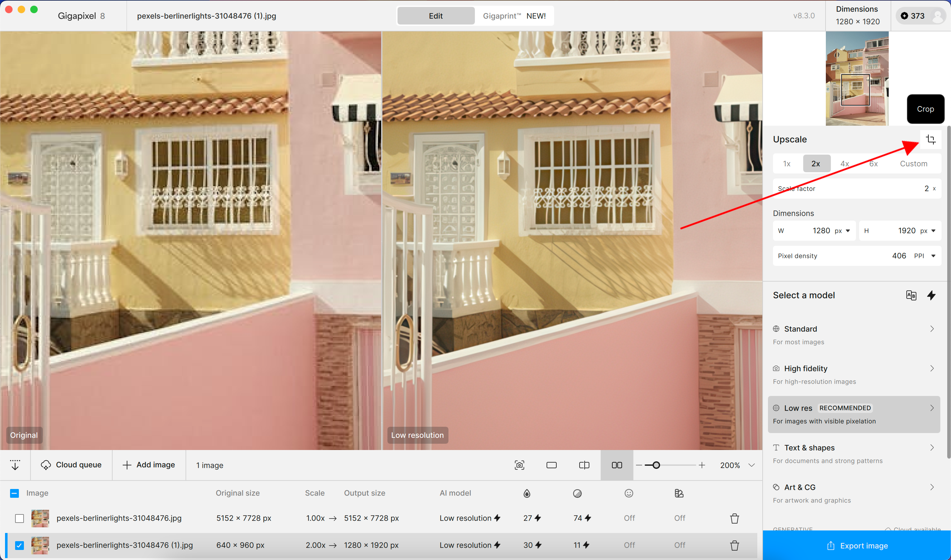This screenshot has width=951, height=560.
Task: Click the Export image button
Action: [x=857, y=546]
